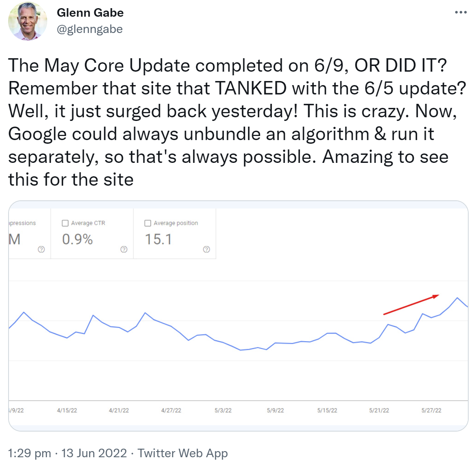
Task: Click the chart peak near 5/27/22
Action: (457, 298)
